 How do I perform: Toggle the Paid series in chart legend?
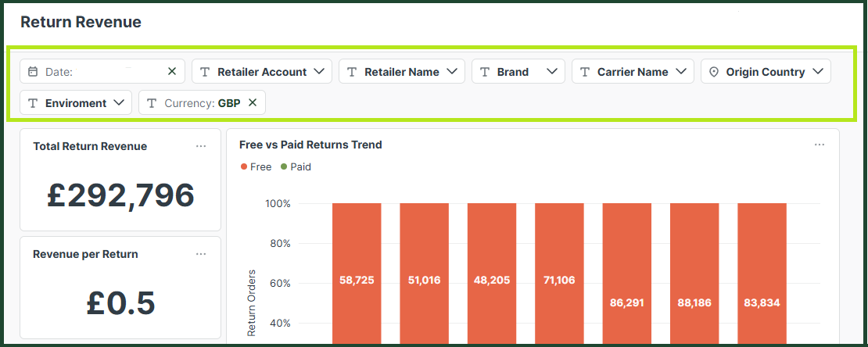point(296,166)
